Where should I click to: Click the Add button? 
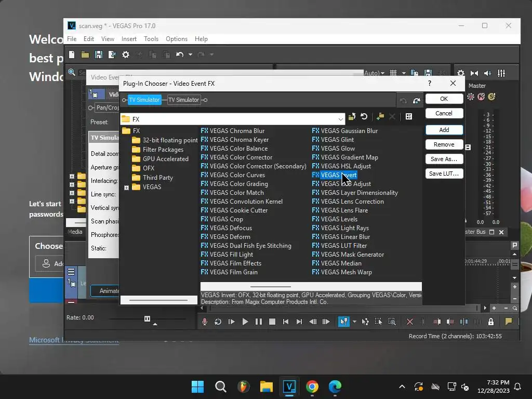pyautogui.click(x=444, y=130)
